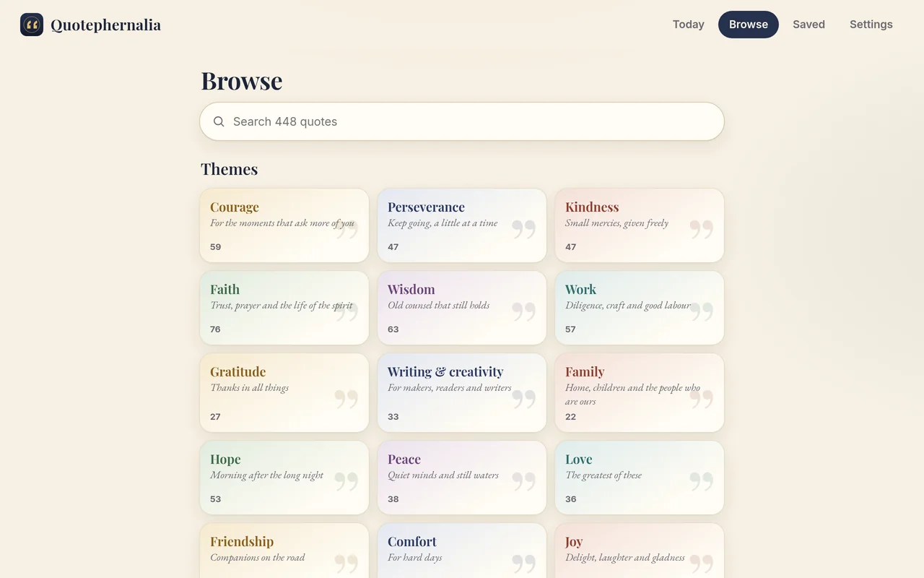Open the Faith theme card

(284, 308)
